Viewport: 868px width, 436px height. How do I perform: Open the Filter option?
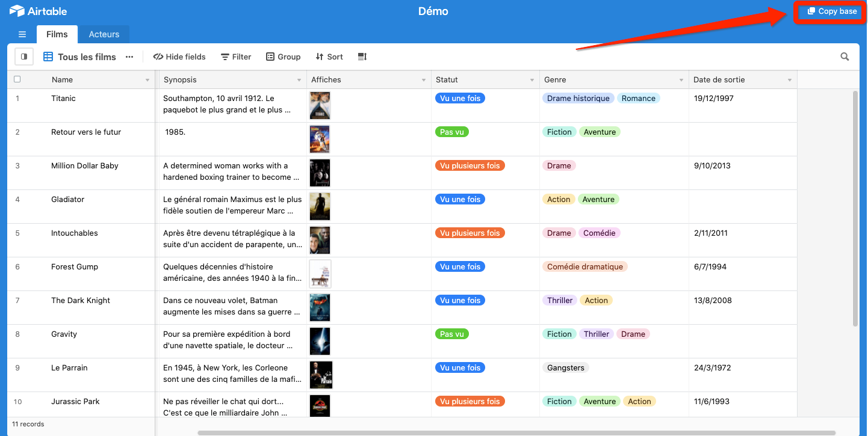point(236,57)
